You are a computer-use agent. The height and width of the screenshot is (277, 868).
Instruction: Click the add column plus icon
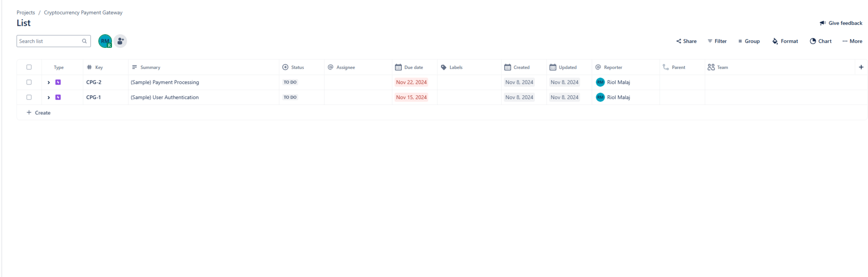point(862,67)
